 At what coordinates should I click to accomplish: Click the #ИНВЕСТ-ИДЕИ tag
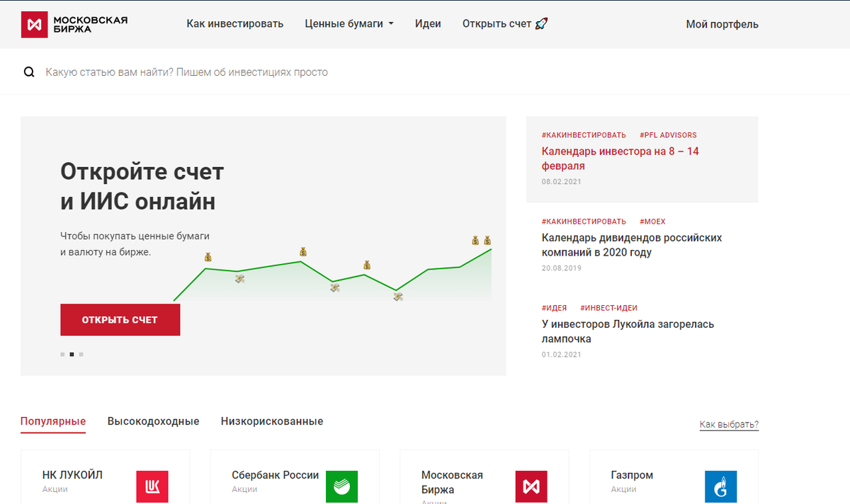point(608,308)
